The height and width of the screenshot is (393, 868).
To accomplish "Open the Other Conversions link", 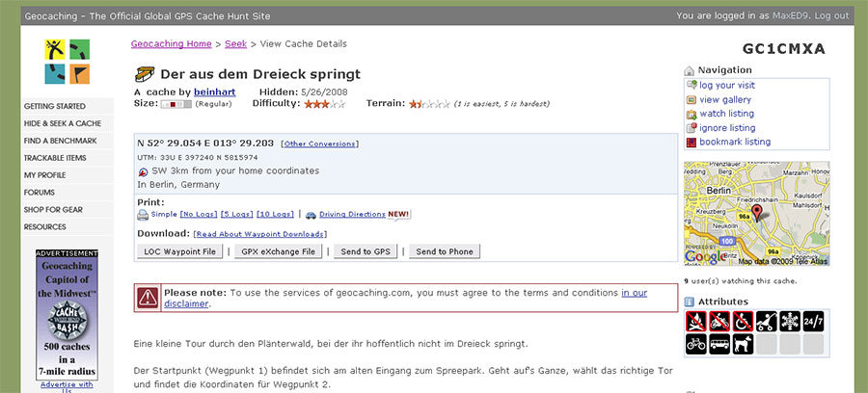I will click(x=319, y=144).
